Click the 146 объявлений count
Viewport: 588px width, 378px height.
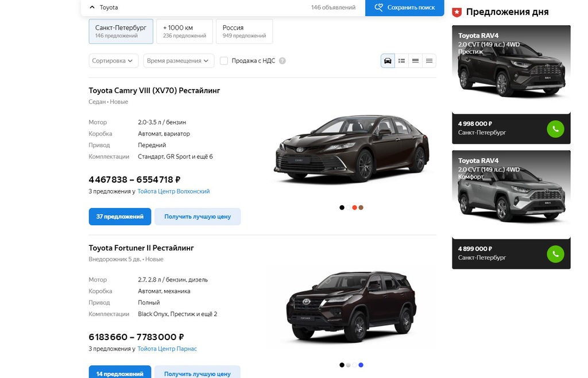[x=333, y=7]
